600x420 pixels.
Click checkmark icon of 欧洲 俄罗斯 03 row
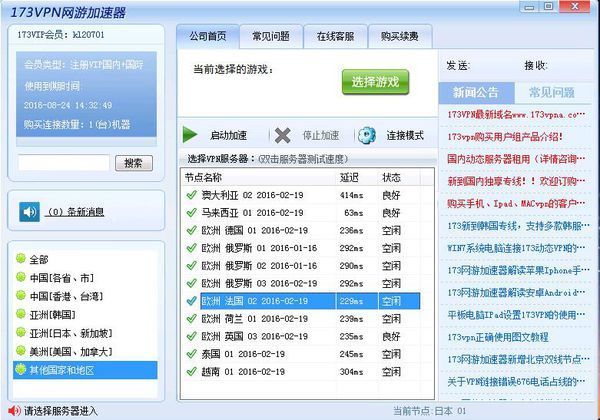(x=191, y=283)
